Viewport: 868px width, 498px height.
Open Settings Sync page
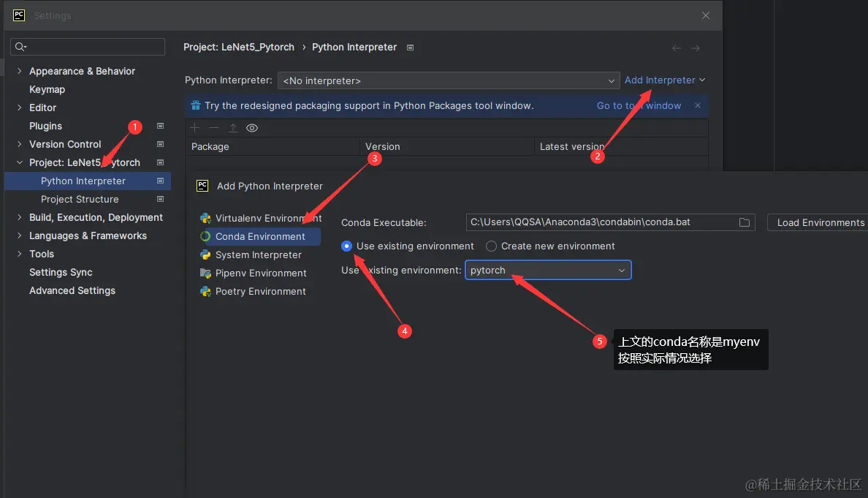point(61,272)
